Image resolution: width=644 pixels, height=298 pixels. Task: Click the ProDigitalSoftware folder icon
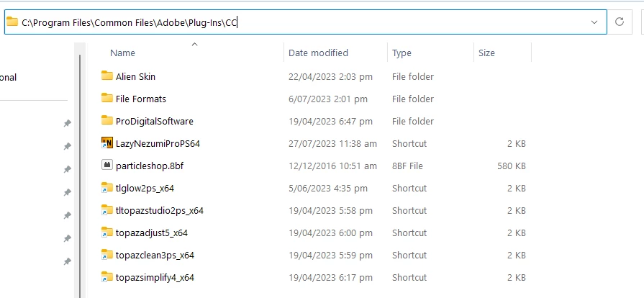(106, 120)
